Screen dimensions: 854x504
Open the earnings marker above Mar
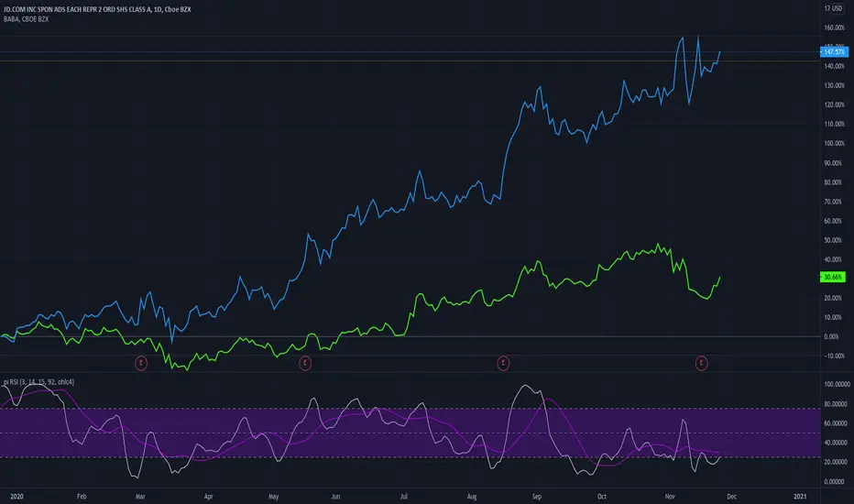[141, 363]
